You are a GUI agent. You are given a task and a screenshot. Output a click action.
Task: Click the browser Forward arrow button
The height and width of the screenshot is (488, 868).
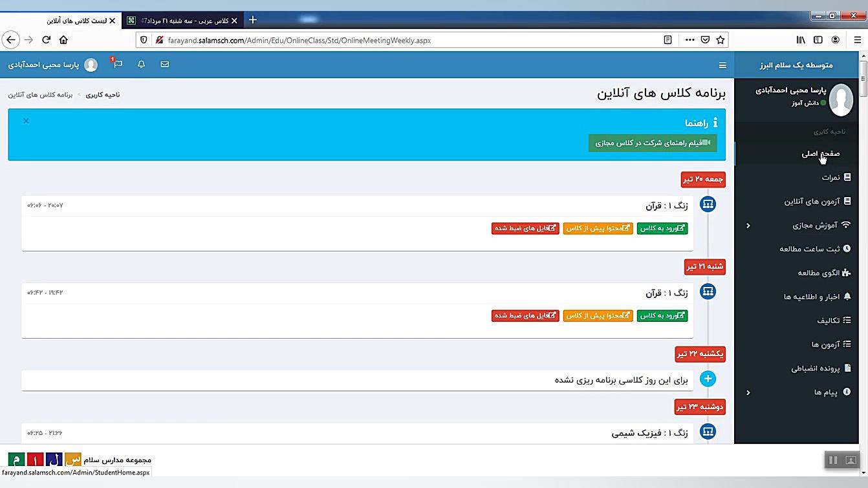coord(28,40)
